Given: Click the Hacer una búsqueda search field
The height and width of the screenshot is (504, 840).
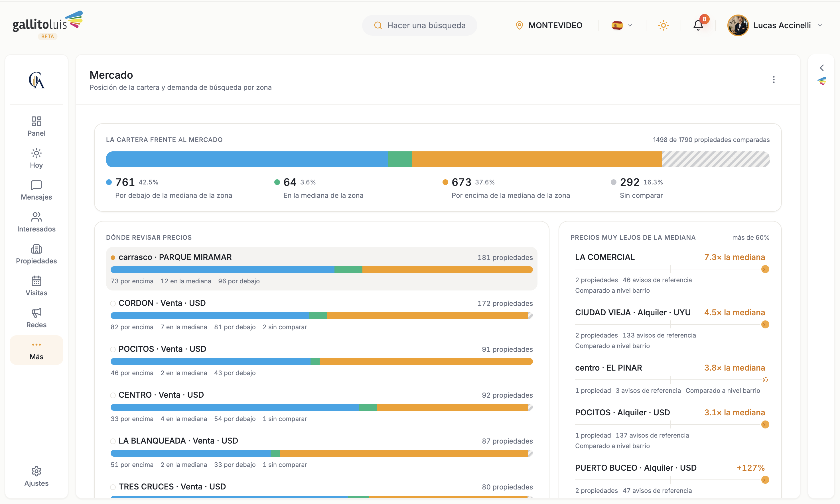Looking at the screenshot, I should 419,25.
